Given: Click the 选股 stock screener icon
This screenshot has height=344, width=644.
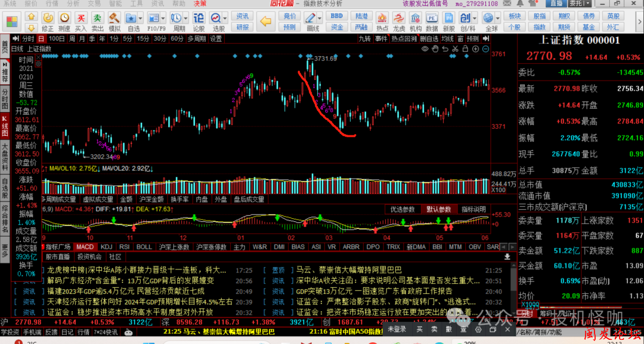Looking at the screenshot, I should [216, 18].
